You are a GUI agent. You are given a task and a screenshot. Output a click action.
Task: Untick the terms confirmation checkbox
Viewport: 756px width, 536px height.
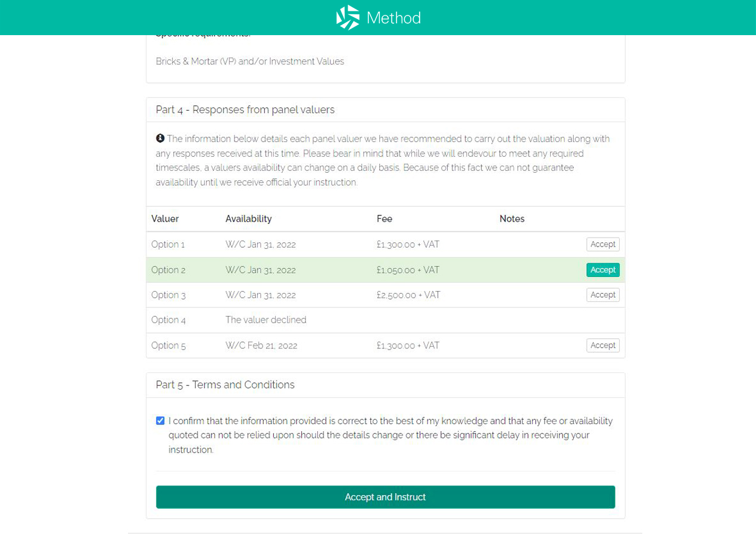(160, 420)
